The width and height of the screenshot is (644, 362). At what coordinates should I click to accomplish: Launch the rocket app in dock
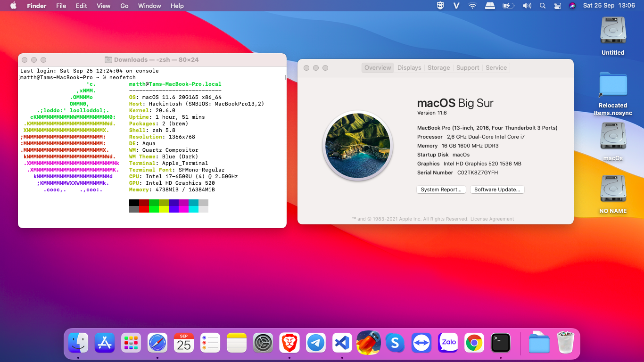tap(369, 342)
